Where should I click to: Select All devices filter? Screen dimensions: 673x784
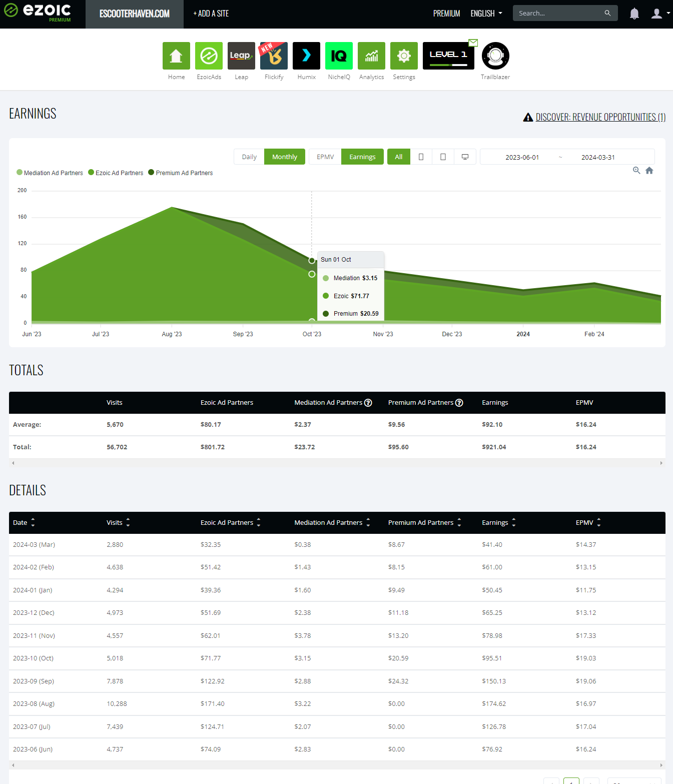399,157
